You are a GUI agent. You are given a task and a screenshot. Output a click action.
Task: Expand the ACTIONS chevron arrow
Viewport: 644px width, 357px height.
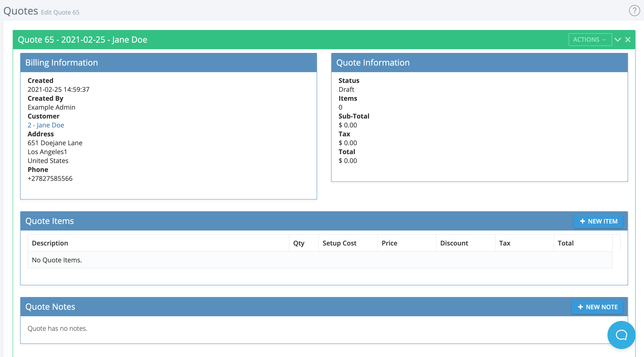click(604, 40)
